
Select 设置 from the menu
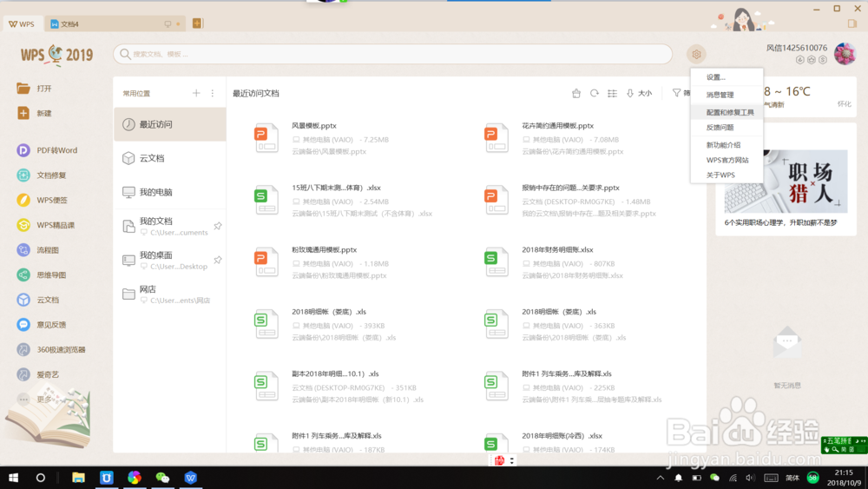tap(727, 77)
